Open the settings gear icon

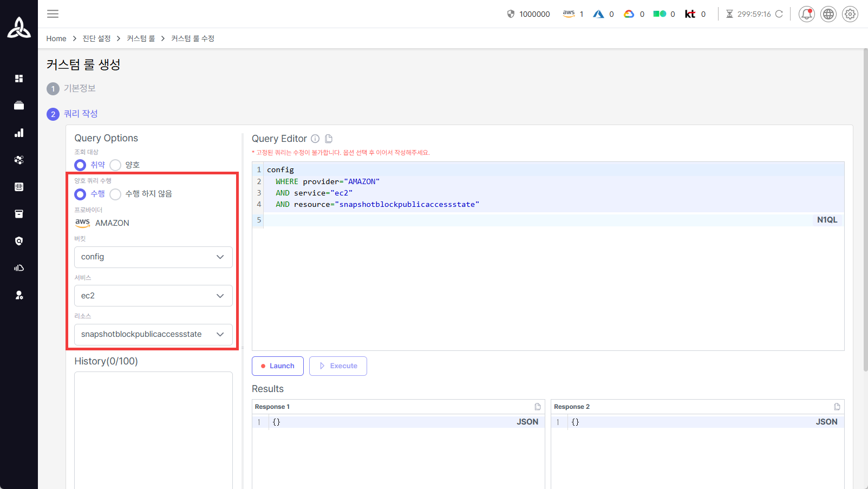click(x=850, y=14)
